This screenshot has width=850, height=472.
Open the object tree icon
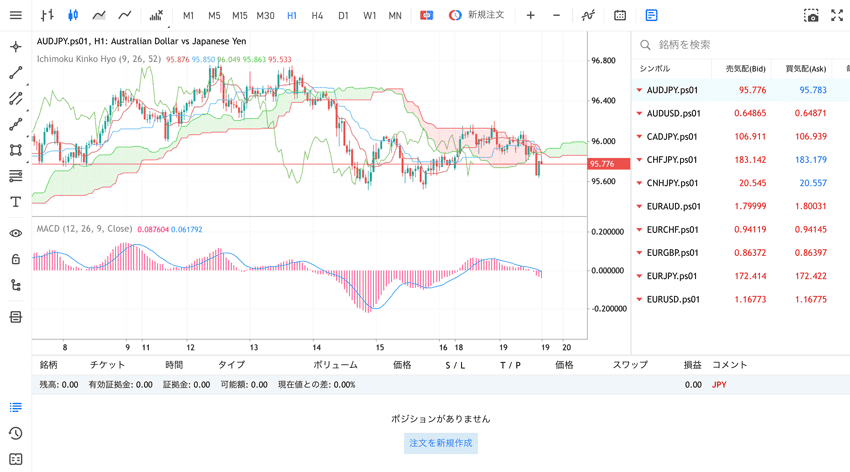16,285
